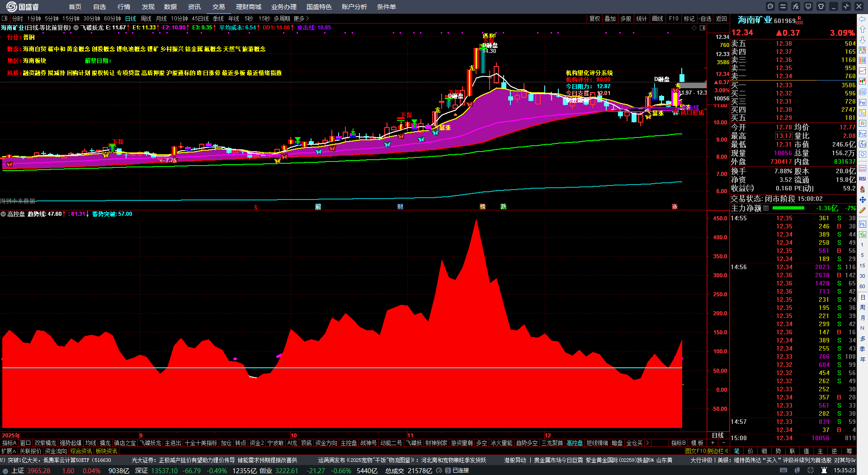Click the blue move arrows sidebar icon
868x475 pixels.
click(863, 199)
